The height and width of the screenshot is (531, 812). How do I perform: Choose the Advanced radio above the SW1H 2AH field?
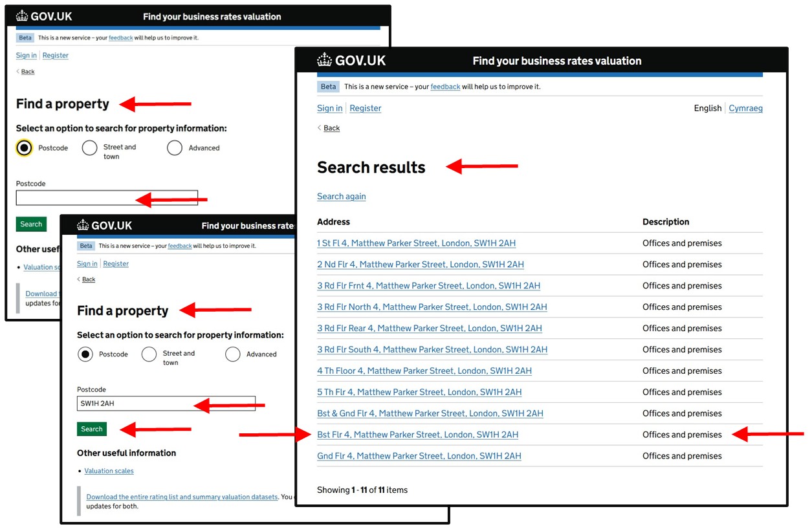233,354
